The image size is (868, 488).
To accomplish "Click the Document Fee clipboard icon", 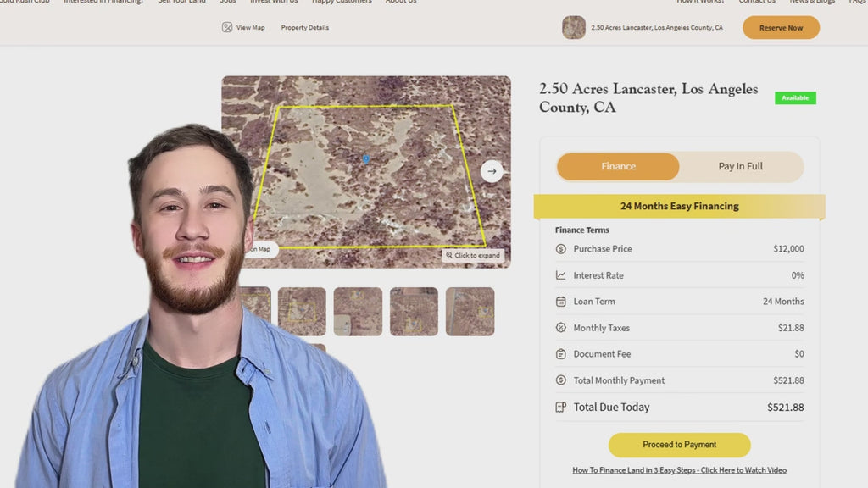I will coord(560,354).
